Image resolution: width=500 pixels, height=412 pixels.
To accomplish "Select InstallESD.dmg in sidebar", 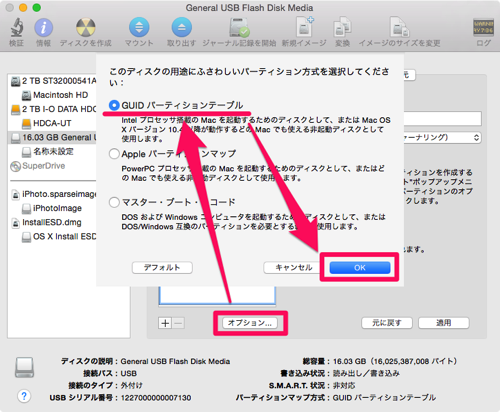I will click(47, 222).
